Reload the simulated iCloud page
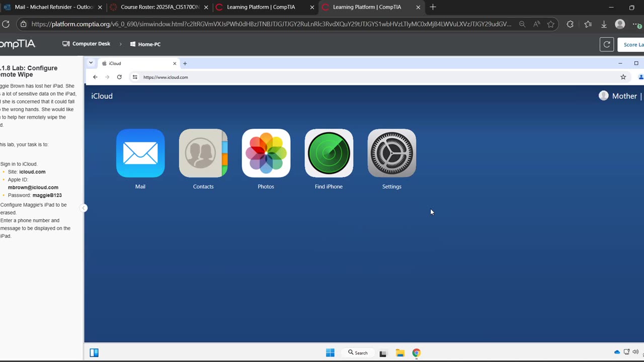 tap(119, 77)
